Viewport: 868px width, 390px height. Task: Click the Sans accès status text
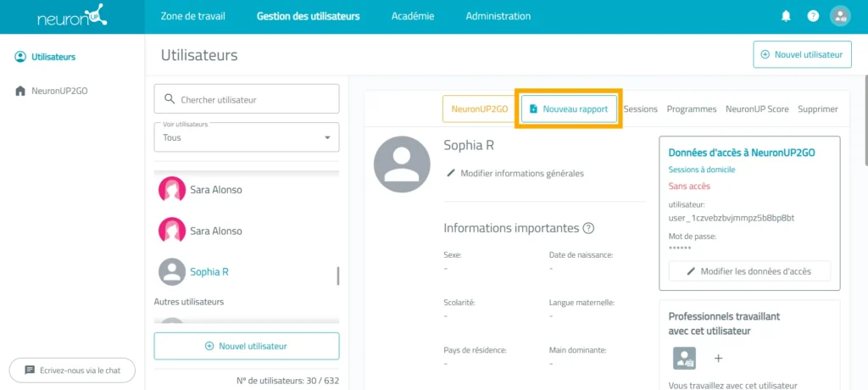689,187
